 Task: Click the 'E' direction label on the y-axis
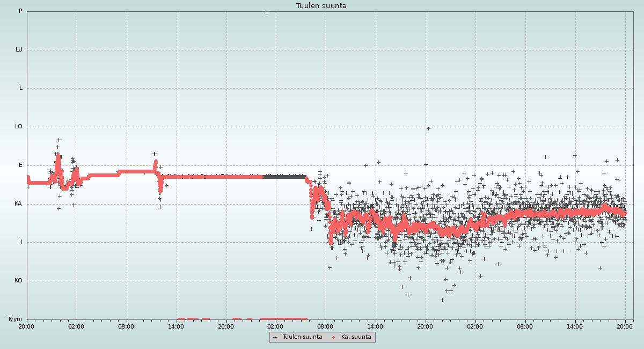click(x=21, y=165)
